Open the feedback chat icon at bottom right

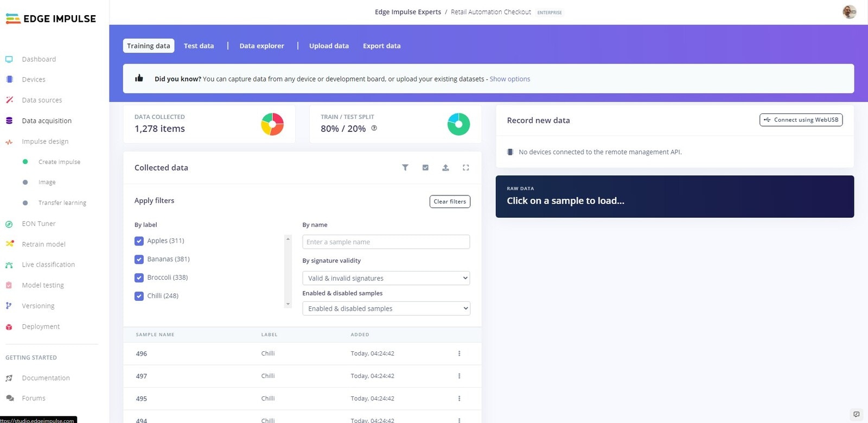pos(857,414)
